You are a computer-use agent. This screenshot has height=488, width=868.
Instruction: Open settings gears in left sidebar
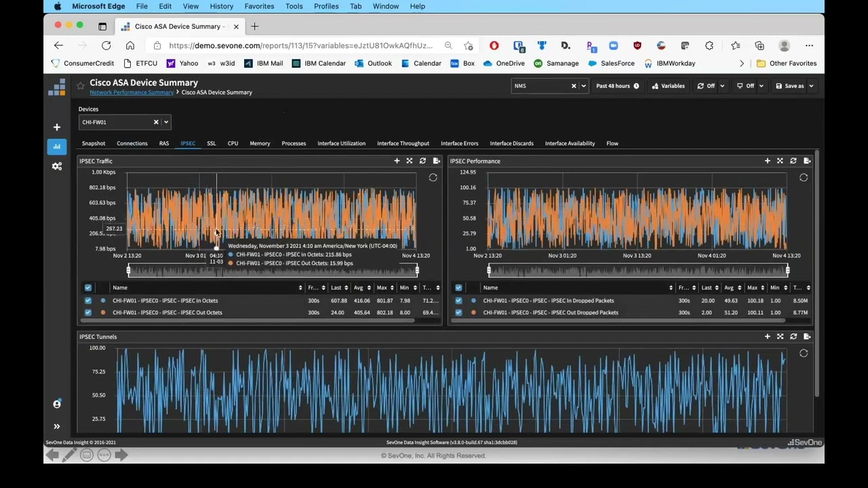click(57, 166)
